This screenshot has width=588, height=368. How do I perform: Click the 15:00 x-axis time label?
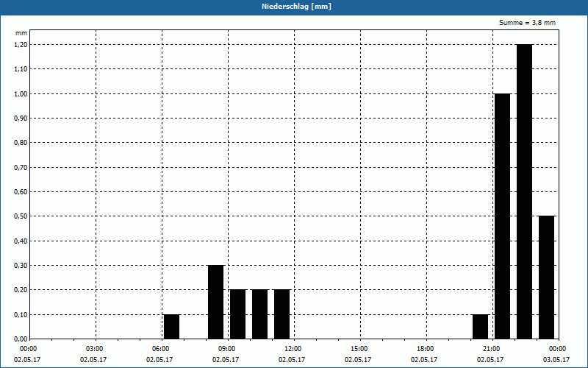[x=359, y=349]
